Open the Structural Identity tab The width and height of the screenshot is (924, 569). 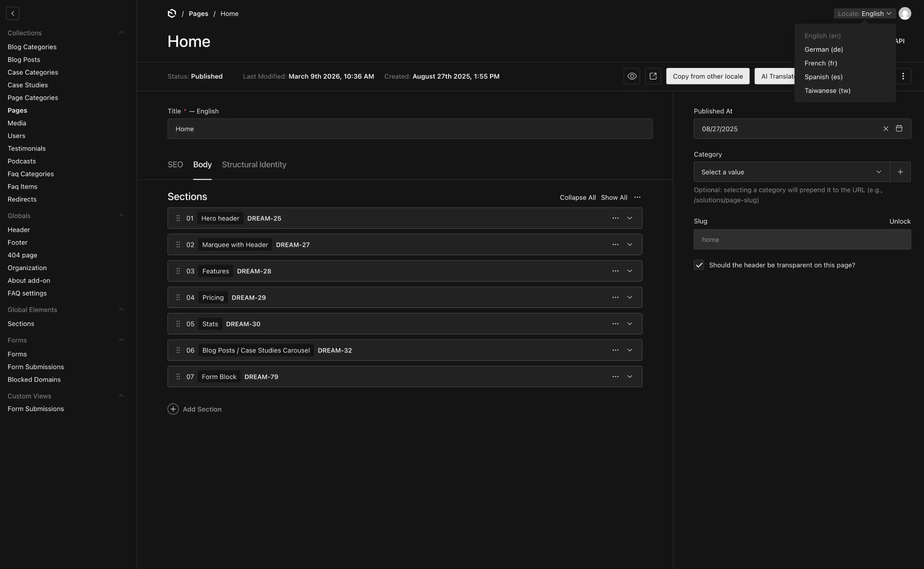click(254, 164)
